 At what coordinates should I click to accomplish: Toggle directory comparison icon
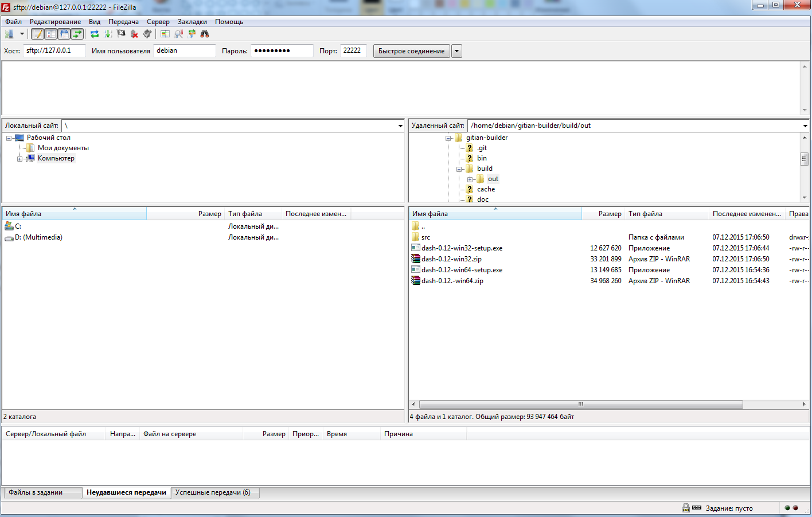point(178,34)
